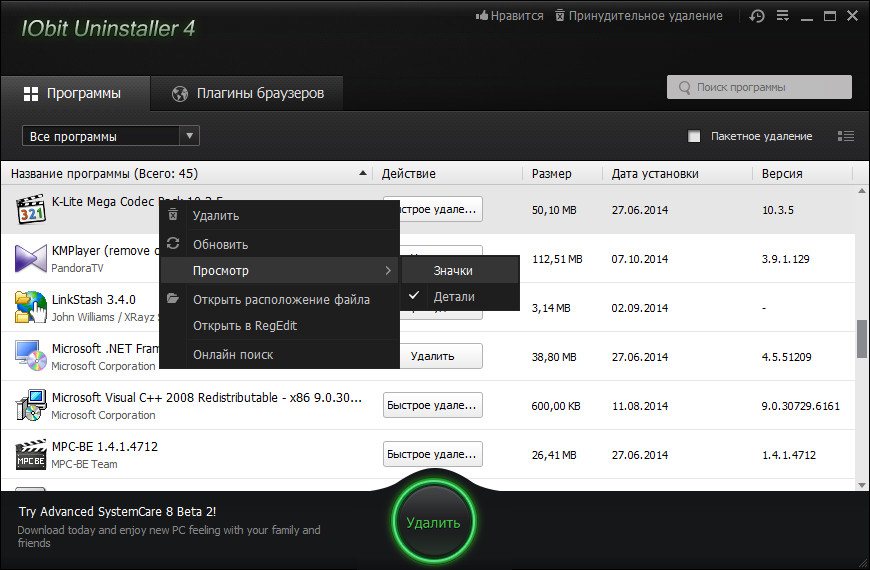This screenshot has width=870, height=570.
Task: Sort by the Действие column header
Action: [x=408, y=174]
